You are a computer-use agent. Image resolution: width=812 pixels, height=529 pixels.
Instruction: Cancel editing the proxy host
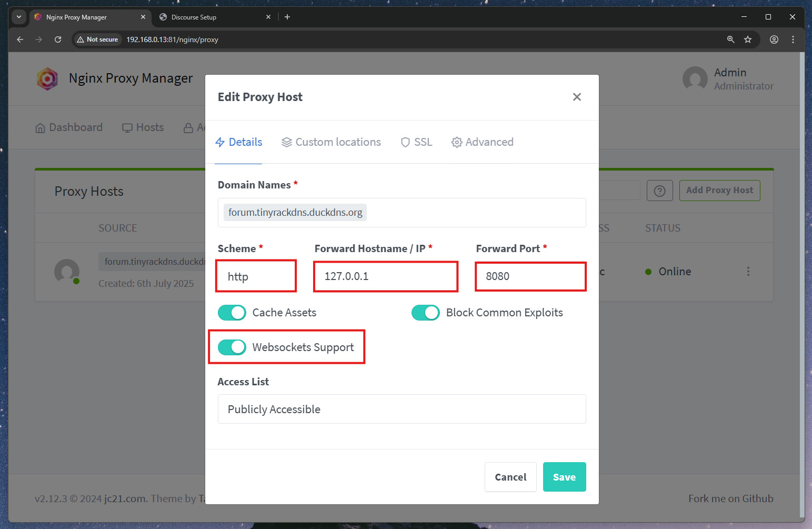510,477
